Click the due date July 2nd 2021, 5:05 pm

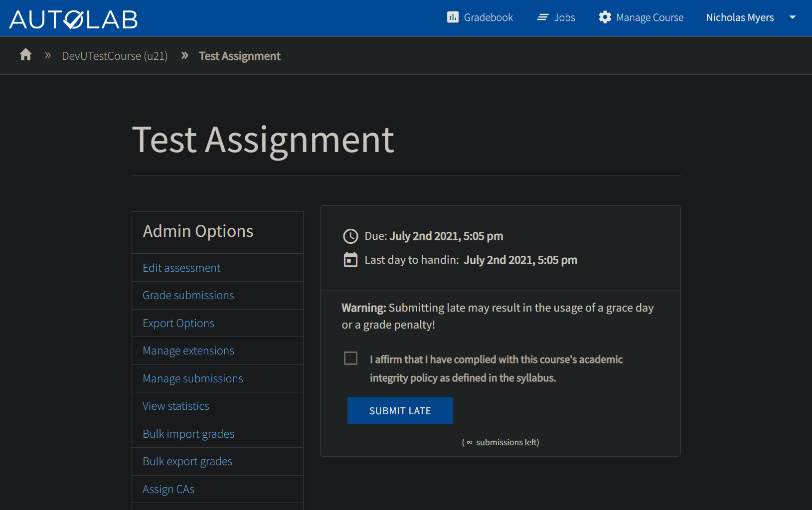(446, 236)
